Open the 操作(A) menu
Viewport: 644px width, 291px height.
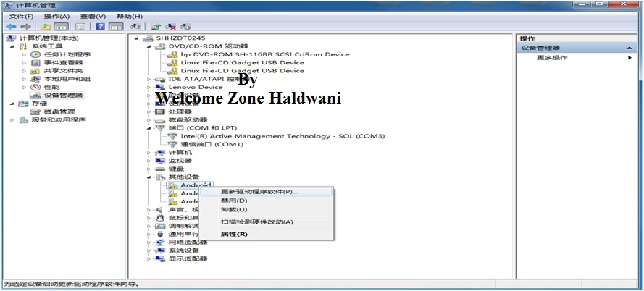pos(57,17)
